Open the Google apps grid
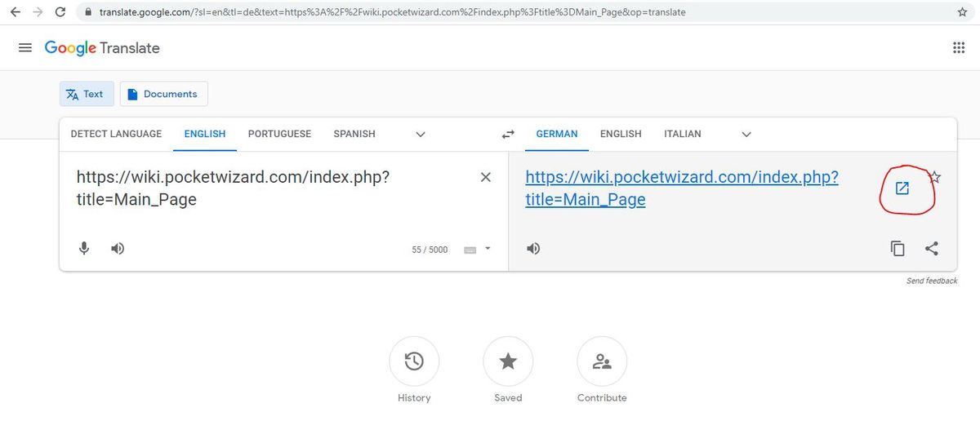 [959, 48]
